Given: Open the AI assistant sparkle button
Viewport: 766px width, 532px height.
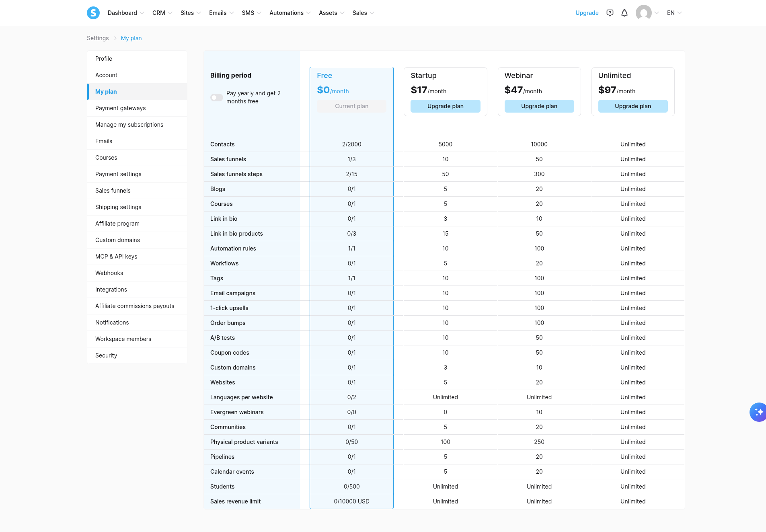Looking at the screenshot, I should (x=758, y=412).
